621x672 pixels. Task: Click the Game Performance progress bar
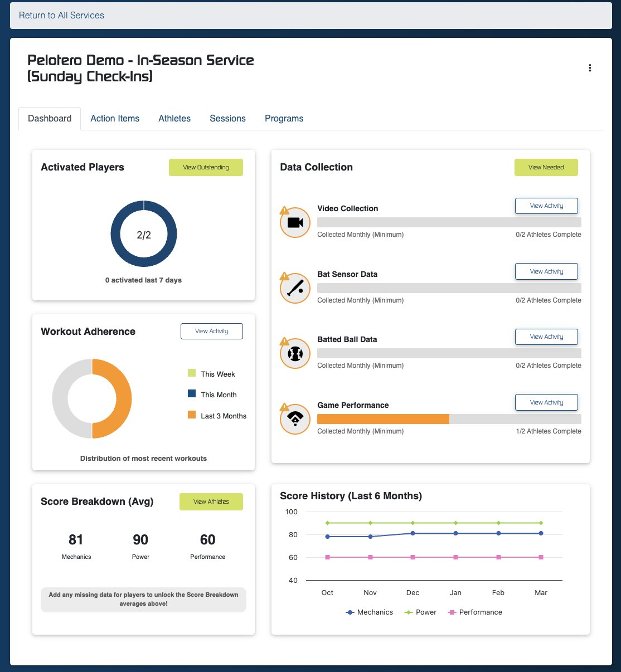(x=449, y=419)
